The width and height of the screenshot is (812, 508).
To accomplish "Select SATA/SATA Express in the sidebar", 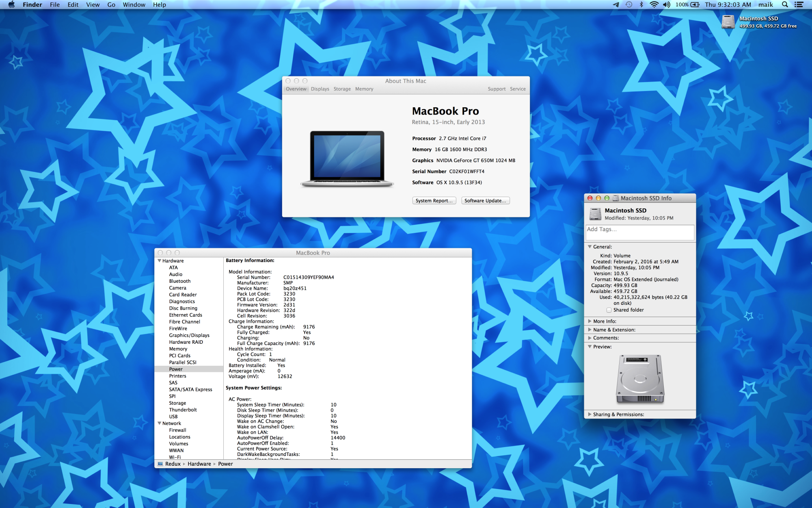I will [190, 389].
